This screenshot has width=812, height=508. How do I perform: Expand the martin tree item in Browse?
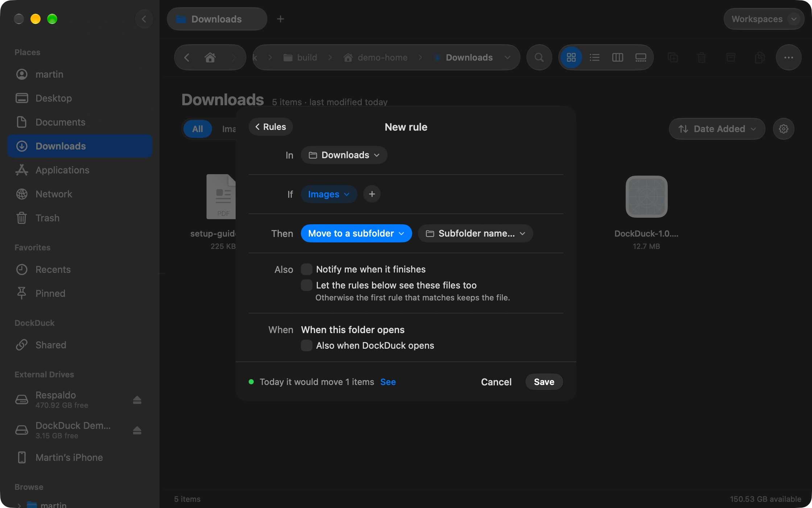pos(19,505)
